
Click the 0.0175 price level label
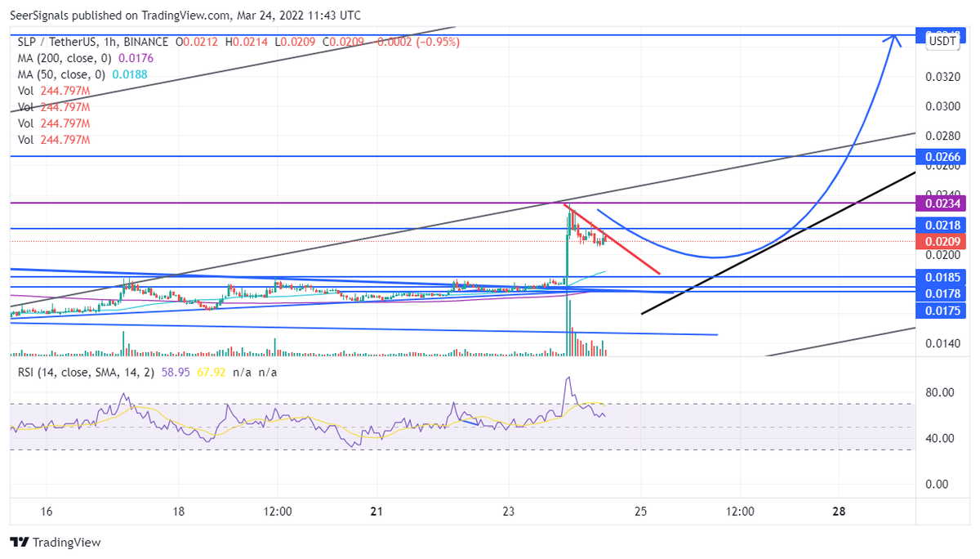943,310
